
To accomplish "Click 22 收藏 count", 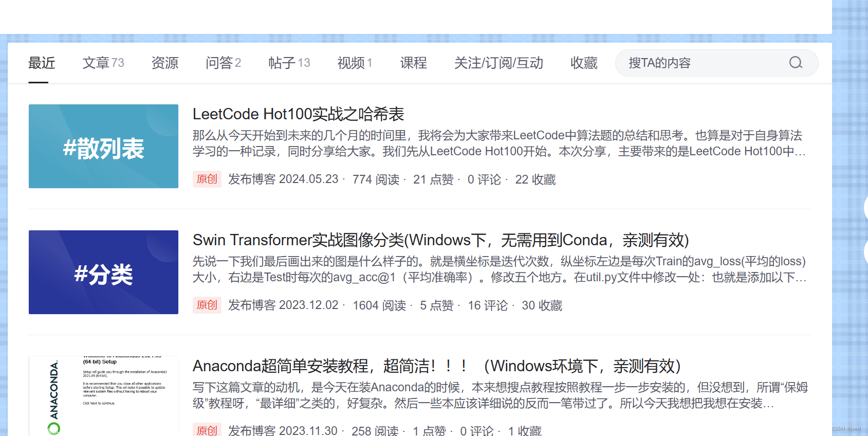I will [535, 179].
